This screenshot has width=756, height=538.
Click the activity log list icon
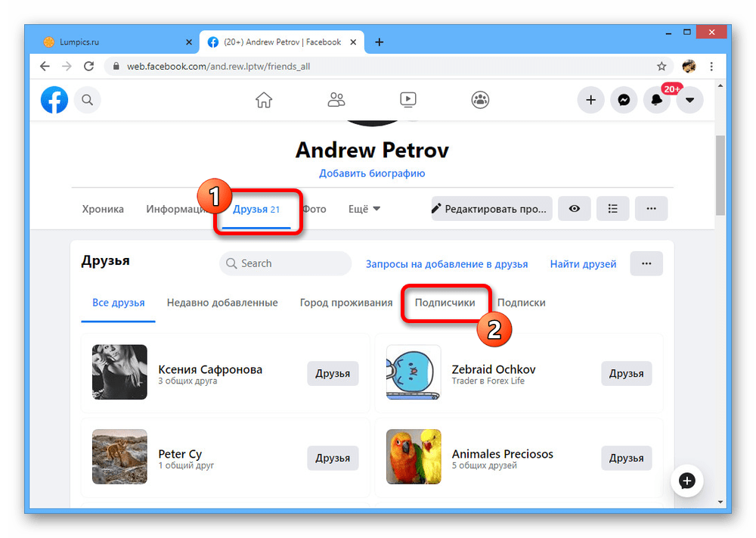click(613, 208)
